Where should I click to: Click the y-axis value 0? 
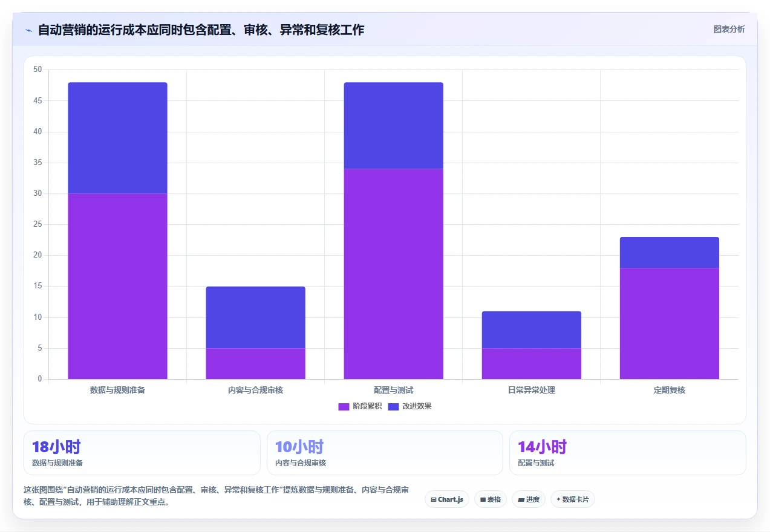[x=39, y=379]
